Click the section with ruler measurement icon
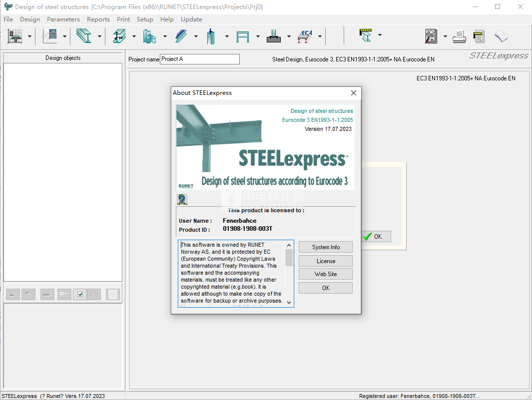The height and width of the screenshot is (400, 532). pyautogui.click(x=366, y=35)
